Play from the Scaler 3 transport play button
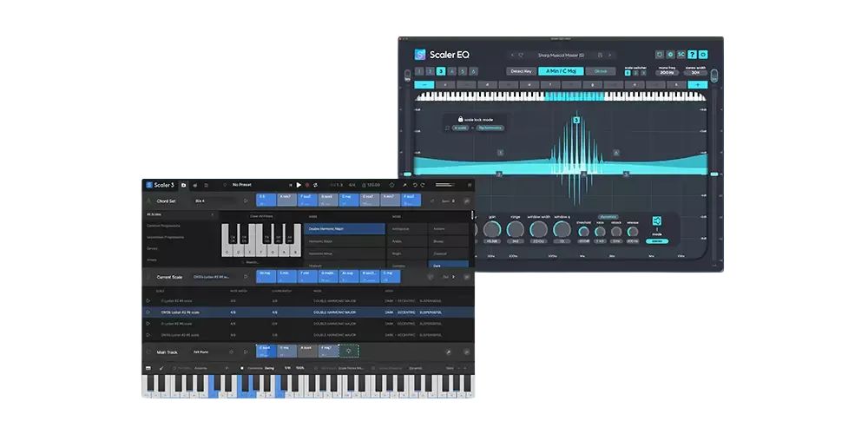The image size is (868, 434). pos(299,185)
